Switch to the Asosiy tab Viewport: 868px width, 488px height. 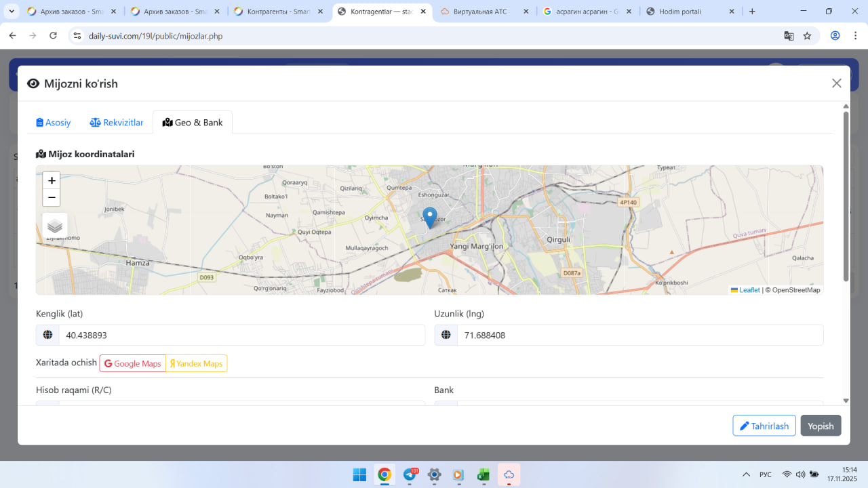click(54, 123)
